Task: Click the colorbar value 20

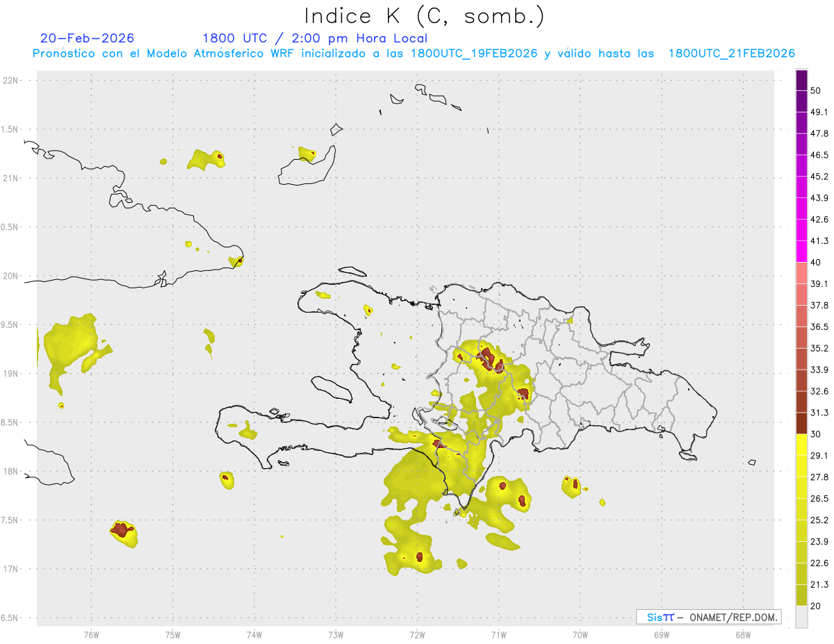Action: click(816, 606)
